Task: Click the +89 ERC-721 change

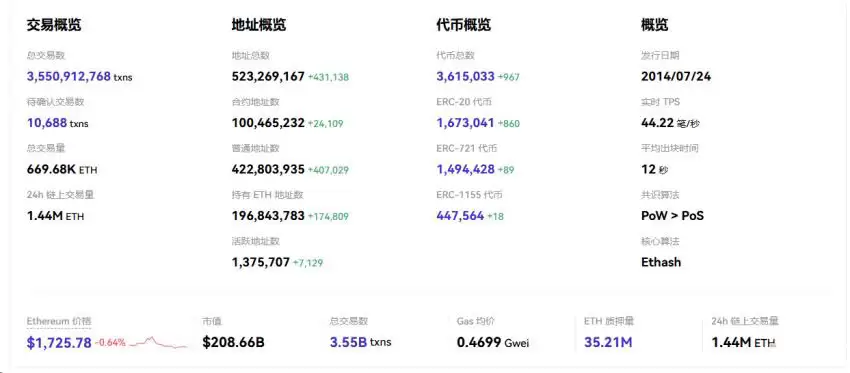Action: [506, 171]
